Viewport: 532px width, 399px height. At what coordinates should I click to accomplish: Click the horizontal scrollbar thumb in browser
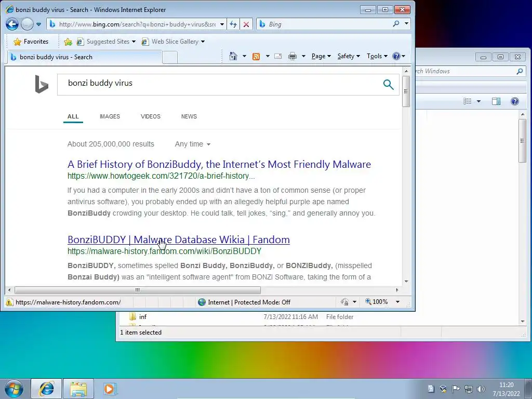[137, 290]
